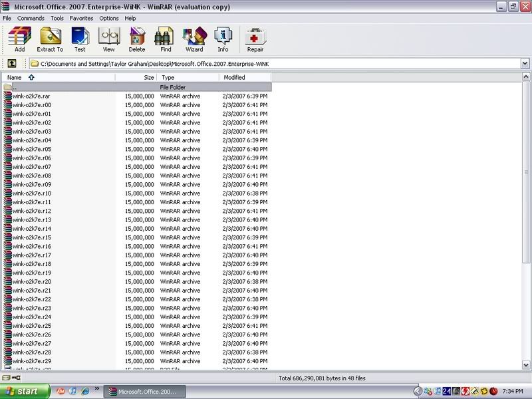This screenshot has width=532, height=399.
Task: Click the red tray icon beside clock
Action: pyautogui.click(x=493, y=391)
